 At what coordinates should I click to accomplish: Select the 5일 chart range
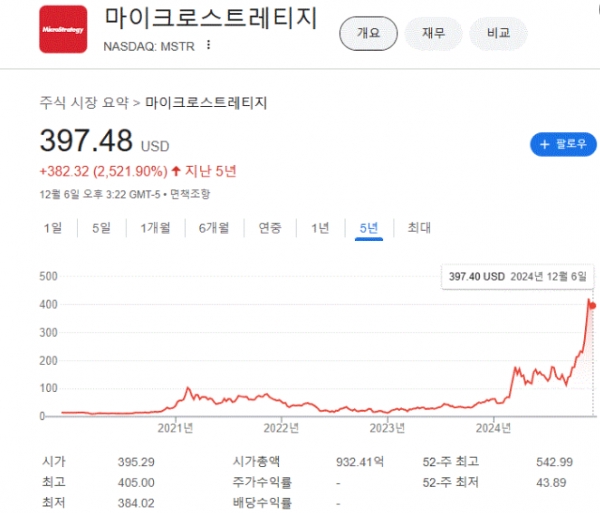pos(101,228)
